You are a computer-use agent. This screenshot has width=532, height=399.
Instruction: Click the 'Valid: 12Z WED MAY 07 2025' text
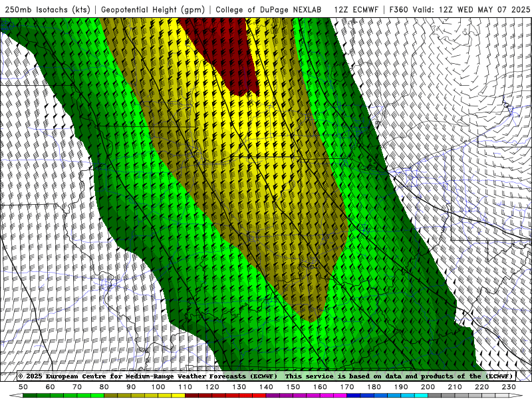point(471,9)
